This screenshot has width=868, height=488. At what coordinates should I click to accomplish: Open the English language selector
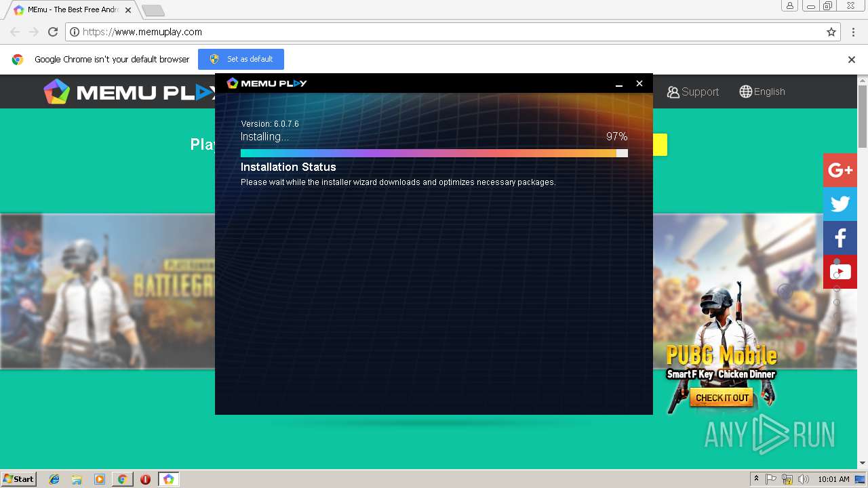click(762, 91)
